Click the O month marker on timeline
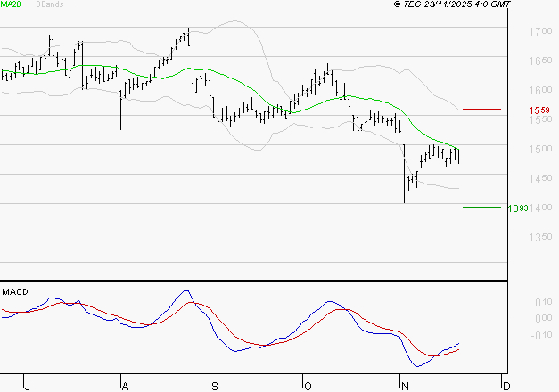This screenshot has height=392, width=559. pos(308,387)
